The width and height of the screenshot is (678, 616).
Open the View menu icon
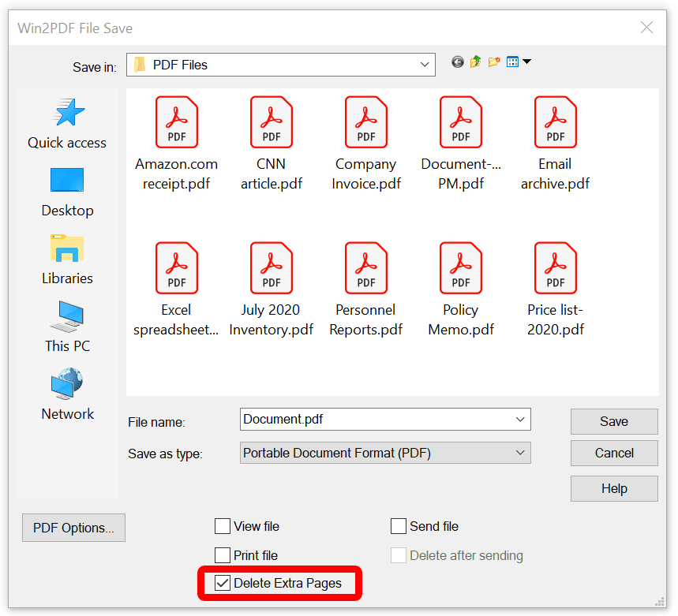[x=512, y=62]
